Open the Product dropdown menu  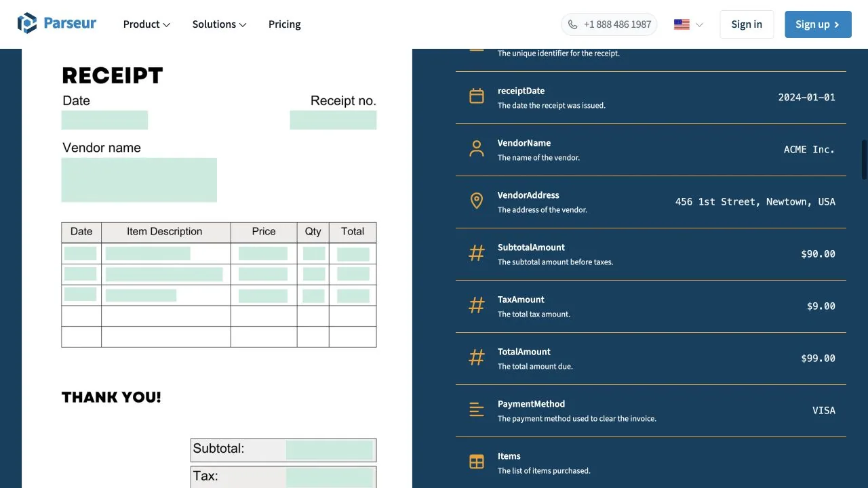click(x=146, y=24)
